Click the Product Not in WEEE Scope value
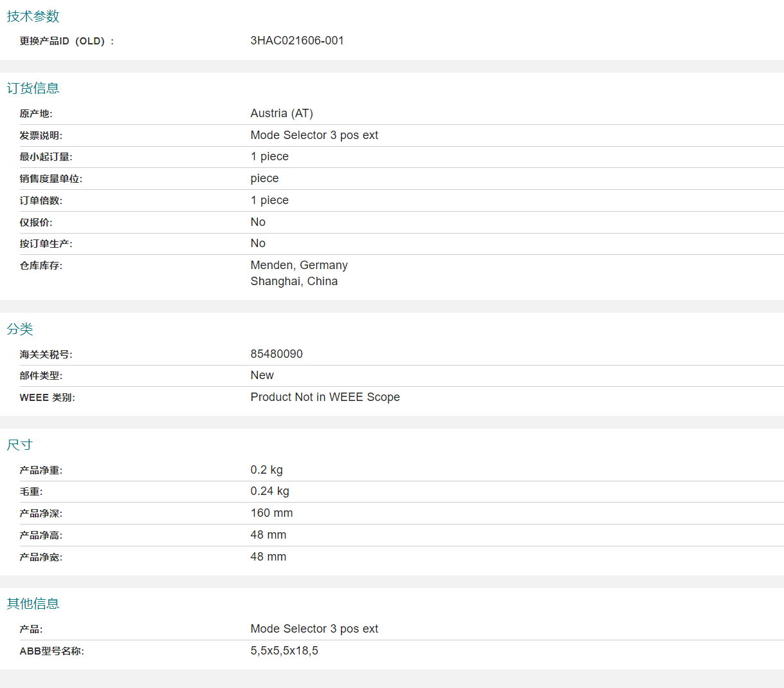This screenshot has height=688, width=784. tap(325, 397)
